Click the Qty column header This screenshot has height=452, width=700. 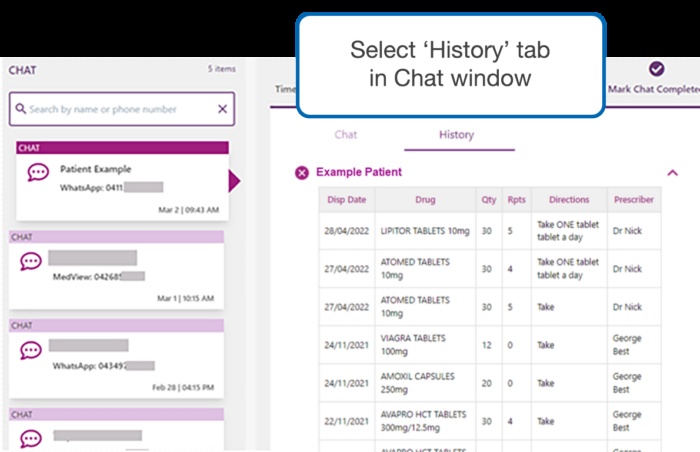point(489,200)
